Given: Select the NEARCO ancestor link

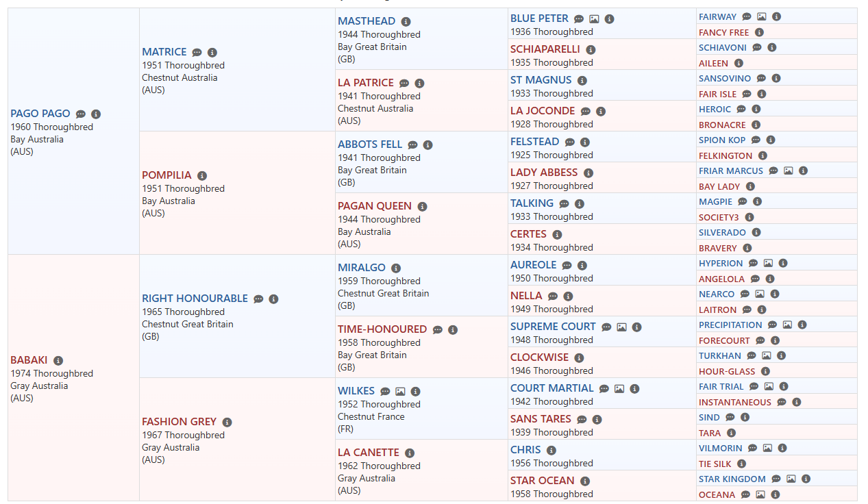Looking at the screenshot, I should tap(717, 294).
